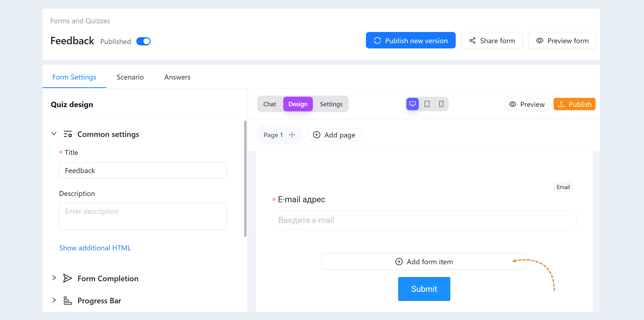Click the Feedback form title heading

tap(72, 41)
